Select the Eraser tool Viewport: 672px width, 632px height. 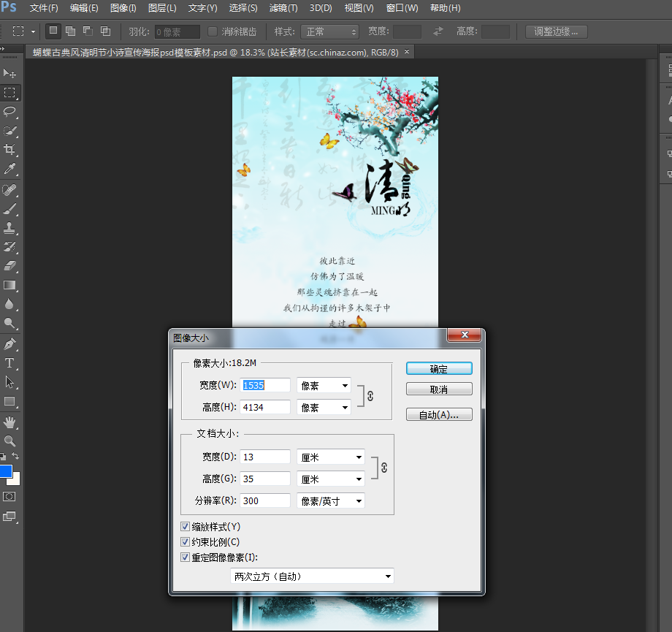(x=9, y=266)
